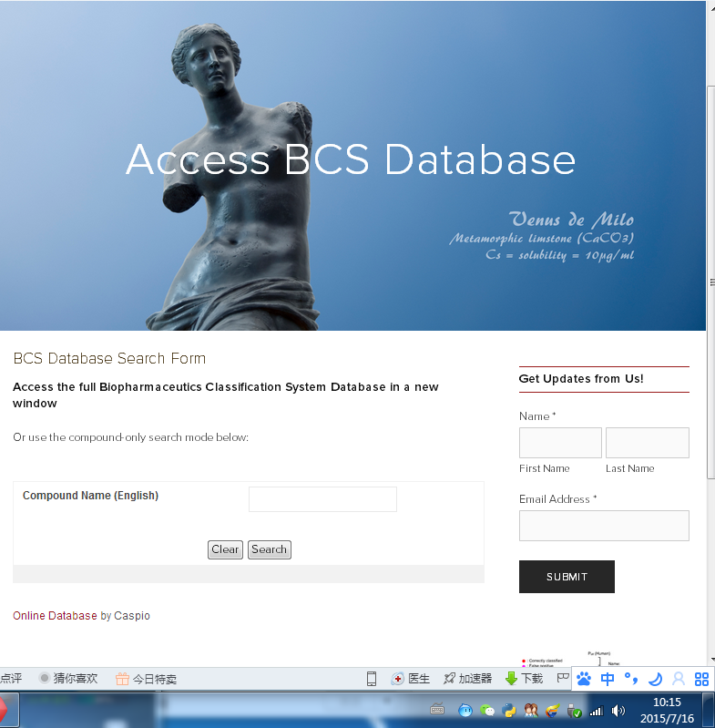Click the safely remove hardware USB tray icon
Image resolution: width=715 pixels, height=728 pixels.
coord(575,711)
